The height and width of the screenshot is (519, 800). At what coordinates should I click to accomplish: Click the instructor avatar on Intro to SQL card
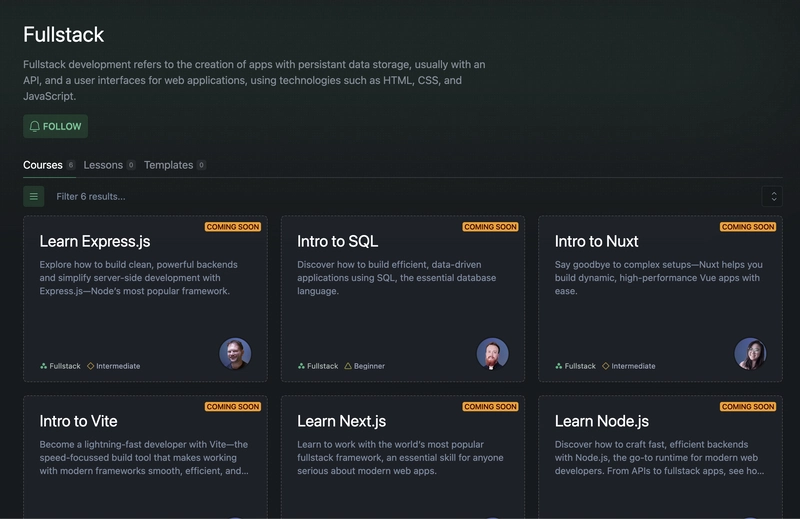[x=492, y=353]
